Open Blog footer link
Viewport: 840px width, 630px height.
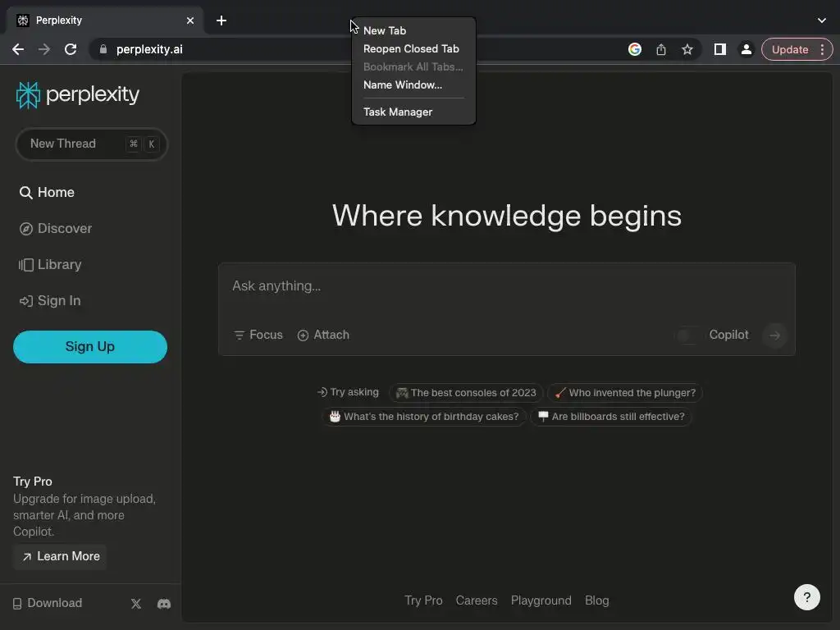pyautogui.click(x=597, y=600)
